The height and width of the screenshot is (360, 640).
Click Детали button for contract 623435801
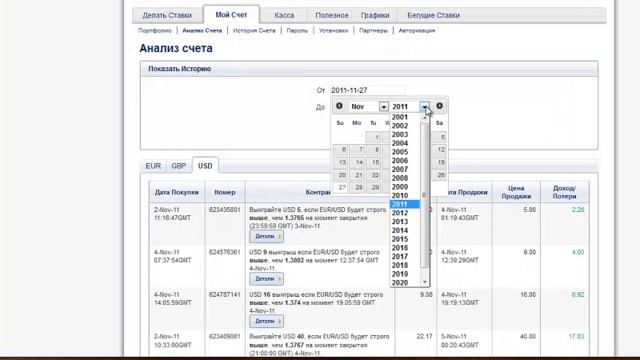[x=267, y=236]
